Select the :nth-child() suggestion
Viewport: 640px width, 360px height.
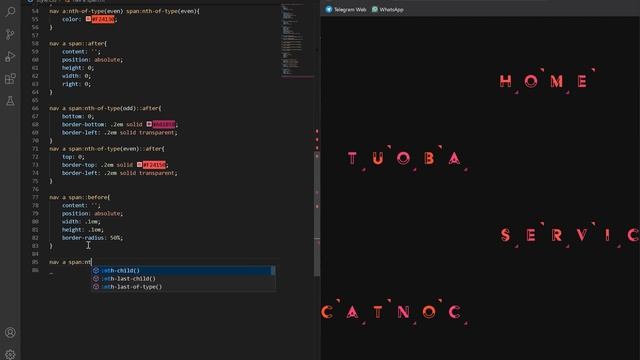pos(183,270)
